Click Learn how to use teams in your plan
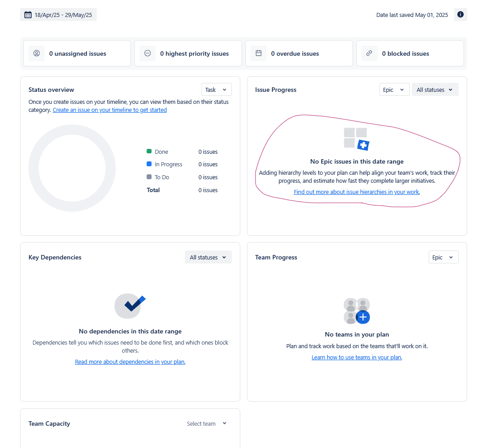497x448 pixels. [357, 357]
